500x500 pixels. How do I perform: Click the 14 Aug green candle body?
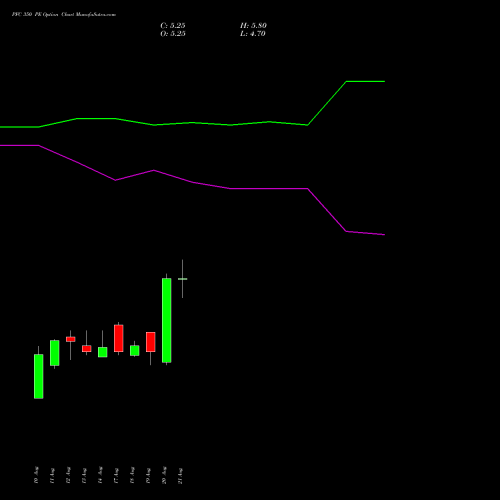tap(103, 352)
